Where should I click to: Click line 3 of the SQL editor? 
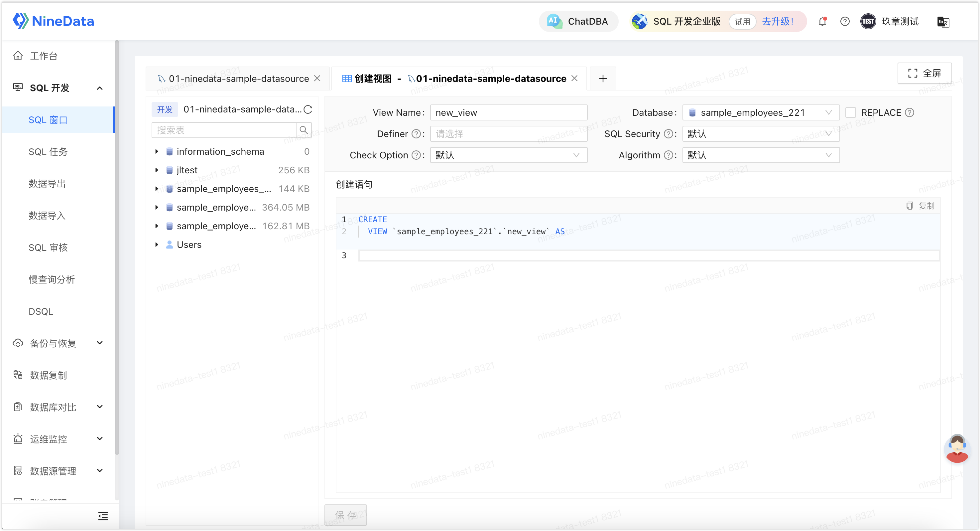click(649, 256)
